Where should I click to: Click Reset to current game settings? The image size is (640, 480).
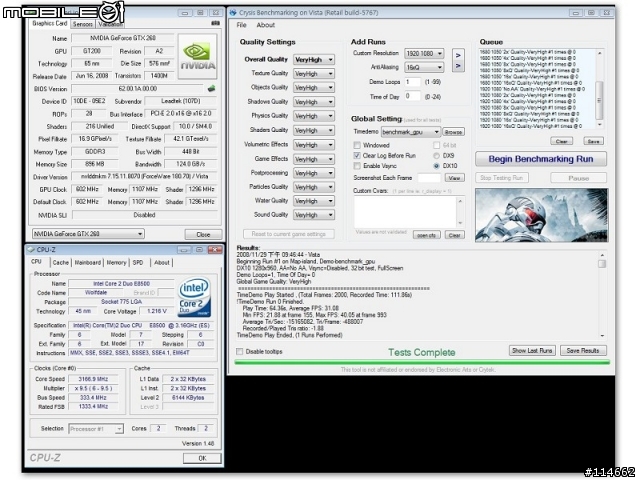coord(289,234)
